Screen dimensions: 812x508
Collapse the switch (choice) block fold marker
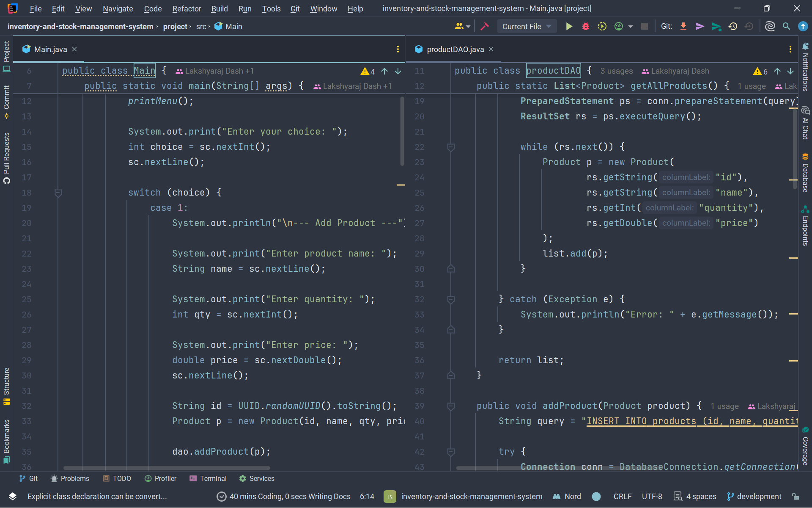[58, 193]
